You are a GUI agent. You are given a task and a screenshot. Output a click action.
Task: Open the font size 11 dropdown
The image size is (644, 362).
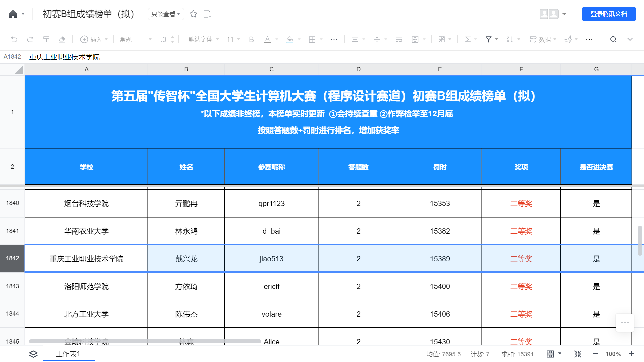tap(233, 39)
